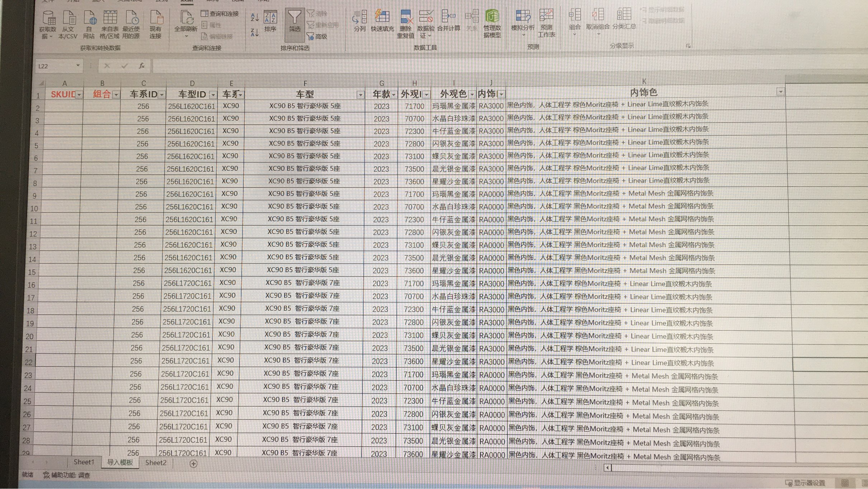The height and width of the screenshot is (489, 868).
Task: Expand the Name Box dropdown arrow
Action: pos(78,66)
